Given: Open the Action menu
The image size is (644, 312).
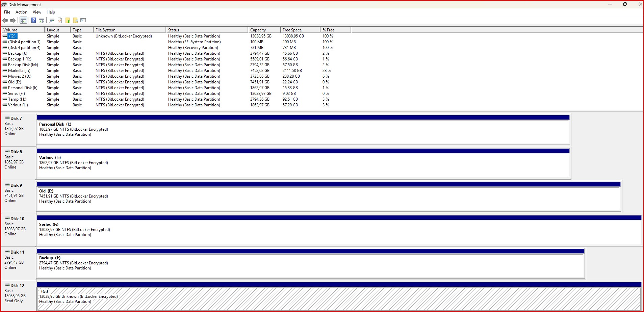Looking at the screenshot, I should [x=21, y=12].
